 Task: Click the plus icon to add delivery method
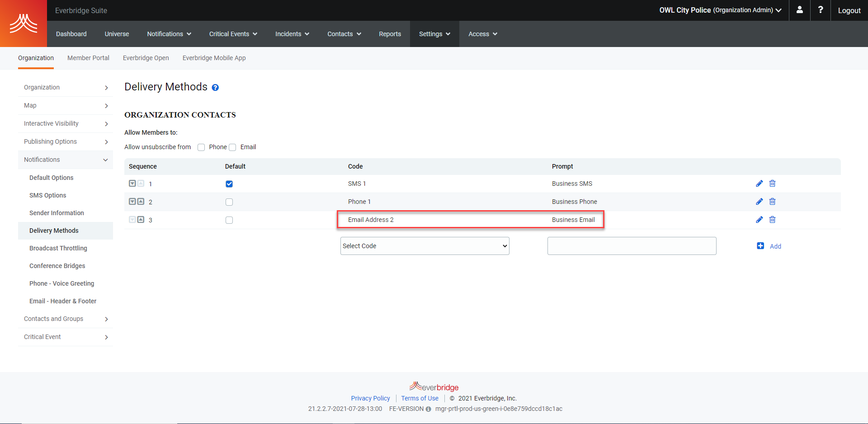click(x=760, y=246)
